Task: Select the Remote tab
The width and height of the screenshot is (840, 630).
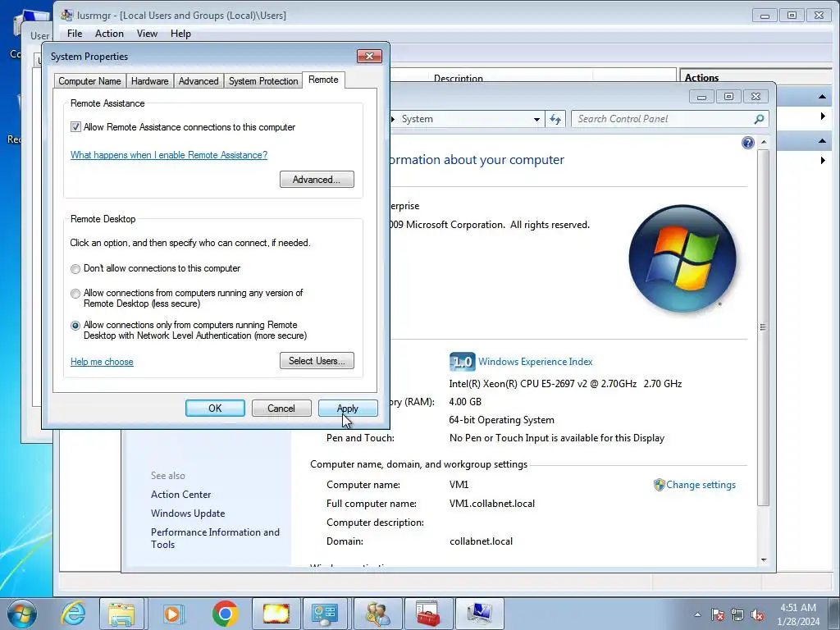Action: (323, 80)
